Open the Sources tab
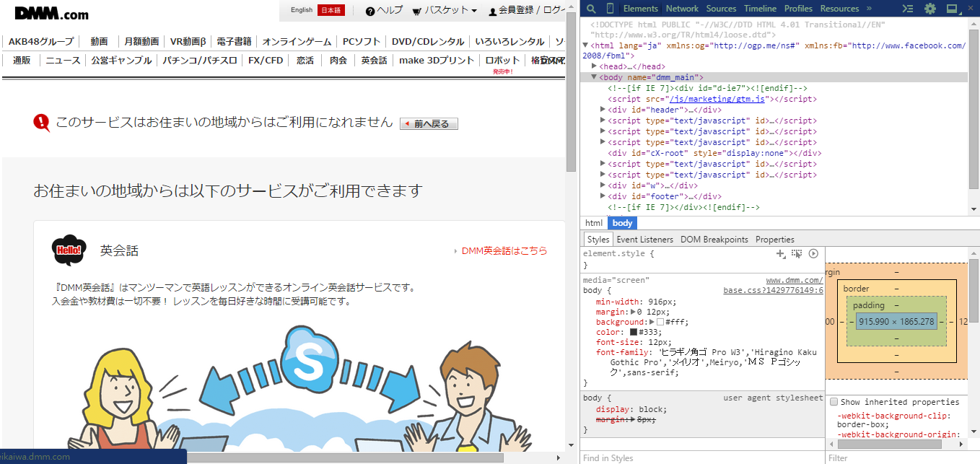The image size is (980, 464). (721, 9)
